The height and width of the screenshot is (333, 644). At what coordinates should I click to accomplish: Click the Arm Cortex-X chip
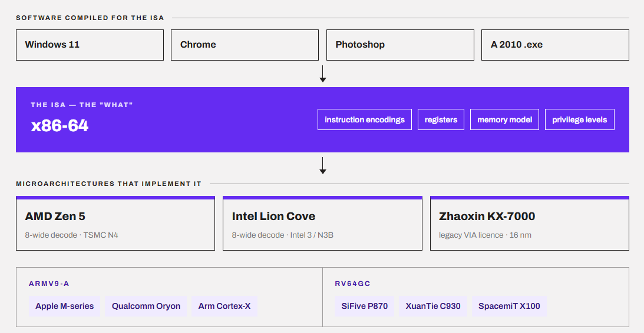point(224,307)
